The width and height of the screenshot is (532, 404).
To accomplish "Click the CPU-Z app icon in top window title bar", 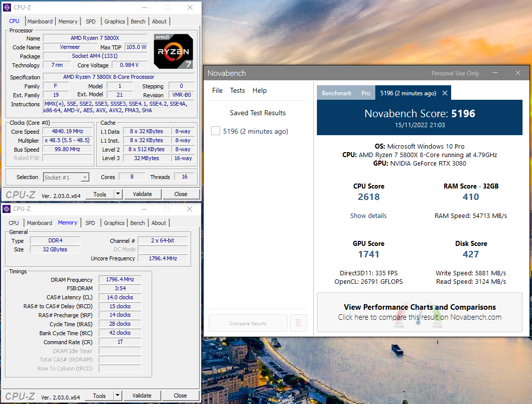I will pos(7,7).
